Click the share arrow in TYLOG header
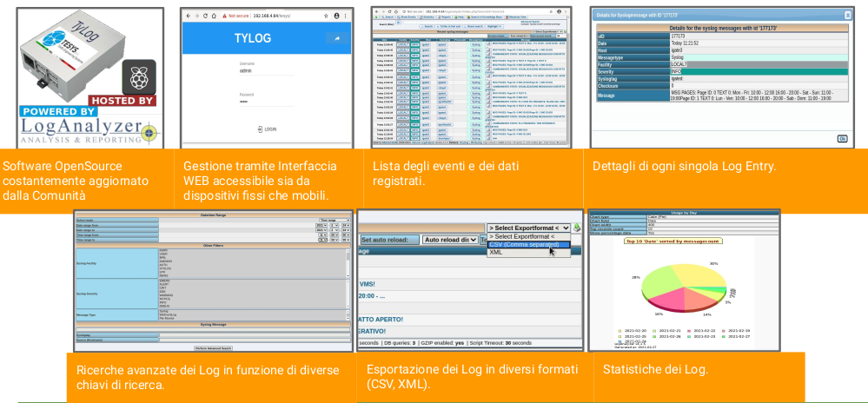The width and height of the screenshot is (868, 403). [x=336, y=38]
